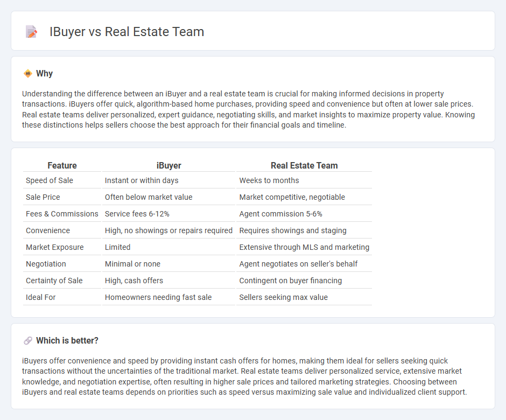This screenshot has height=420, width=506.
Task: Select the cell Instant or within days
Action: (142, 180)
